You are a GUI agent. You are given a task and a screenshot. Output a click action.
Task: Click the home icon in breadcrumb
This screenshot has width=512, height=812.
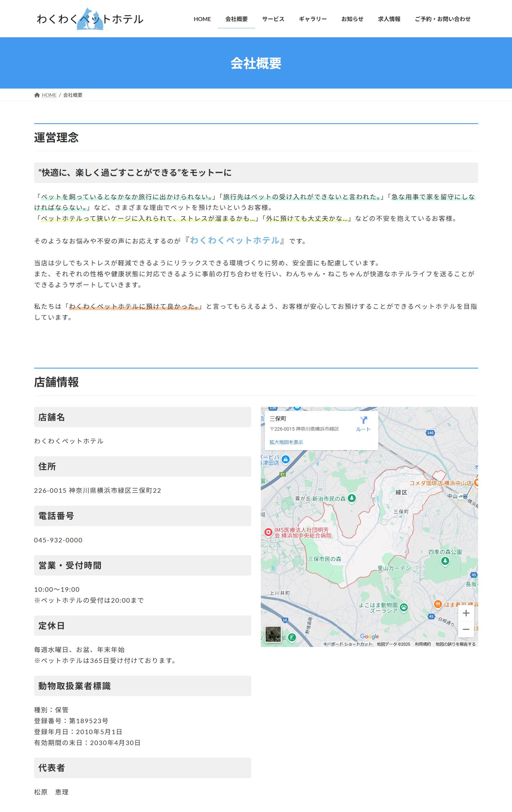pyautogui.click(x=37, y=95)
